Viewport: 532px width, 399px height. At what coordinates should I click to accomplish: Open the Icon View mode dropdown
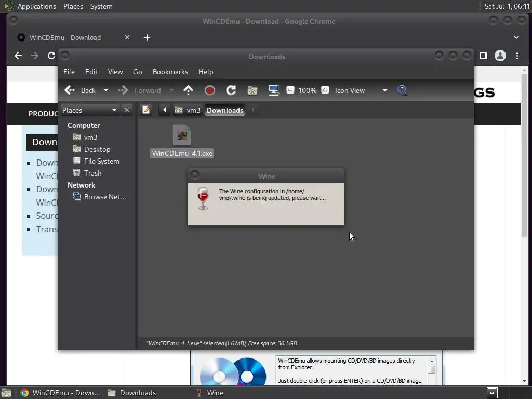coord(361,90)
